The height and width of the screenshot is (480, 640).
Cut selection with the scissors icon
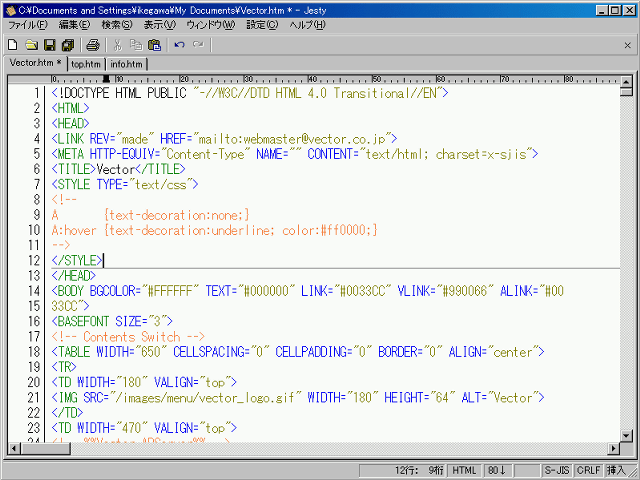118,45
